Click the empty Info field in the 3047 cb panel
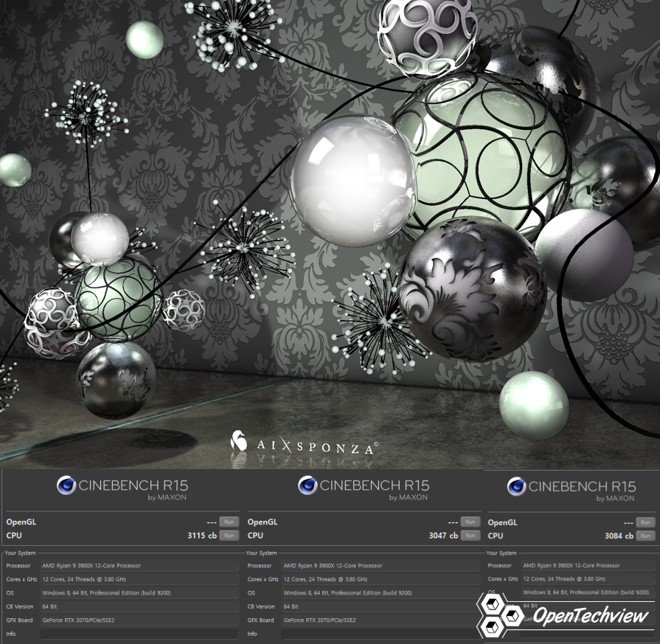Viewport: 660px width, 644px height. [x=381, y=634]
